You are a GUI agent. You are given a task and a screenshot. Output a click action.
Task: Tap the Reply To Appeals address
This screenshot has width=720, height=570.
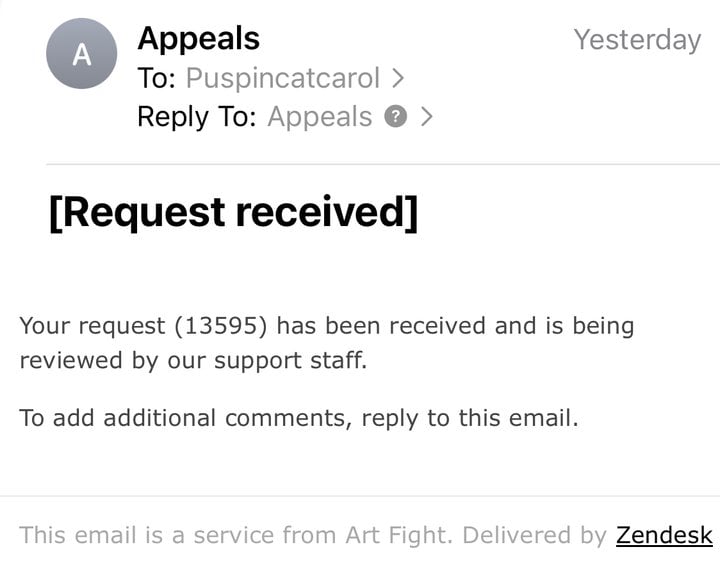[x=320, y=116]
